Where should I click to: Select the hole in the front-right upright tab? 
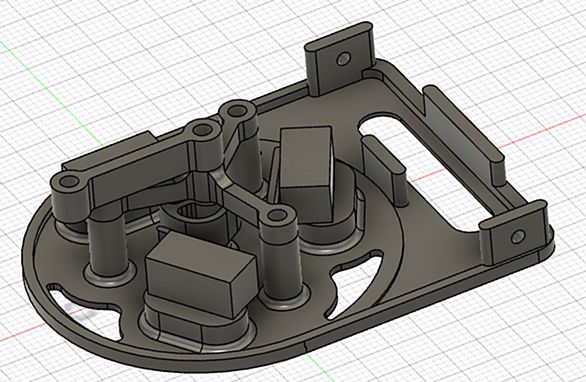[x=518, y=236]
